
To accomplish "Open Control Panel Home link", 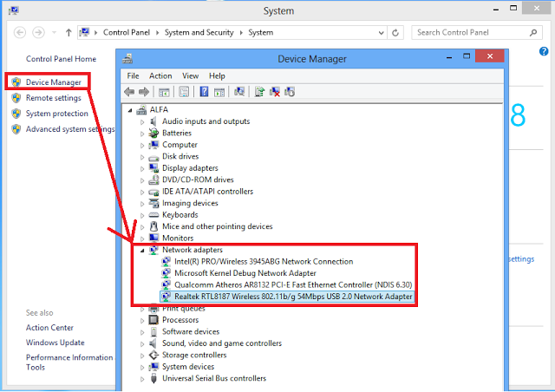I will [x=61, y=59].
